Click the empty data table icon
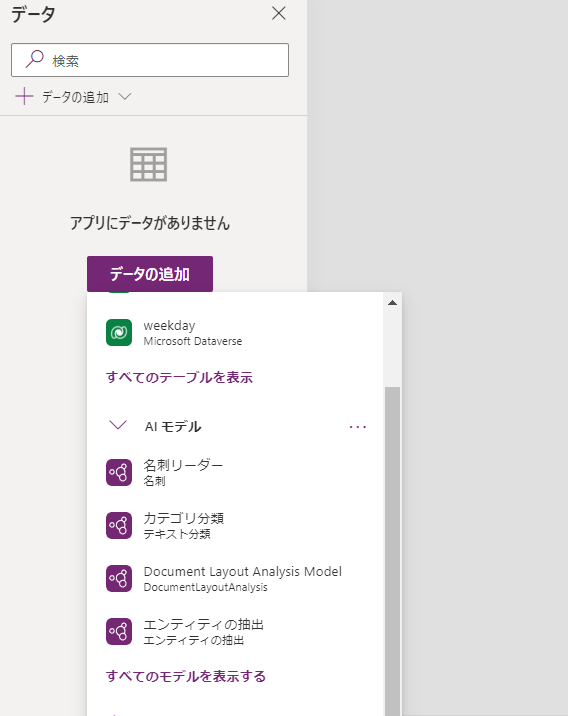This screenshot has height=716, width=568. (x=148, y=164)
